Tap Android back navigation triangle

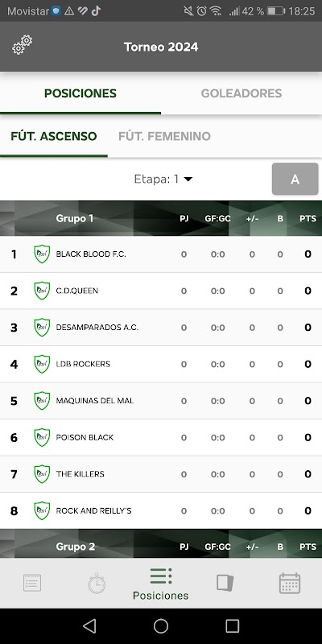click(x=89, y=626)
